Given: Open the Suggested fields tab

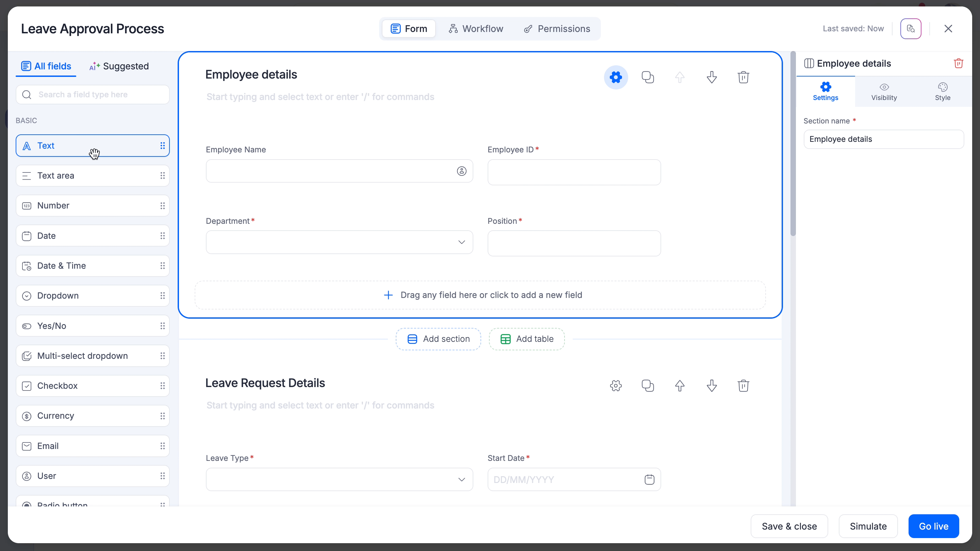Looking at the screenshot, I should point(119,66).
